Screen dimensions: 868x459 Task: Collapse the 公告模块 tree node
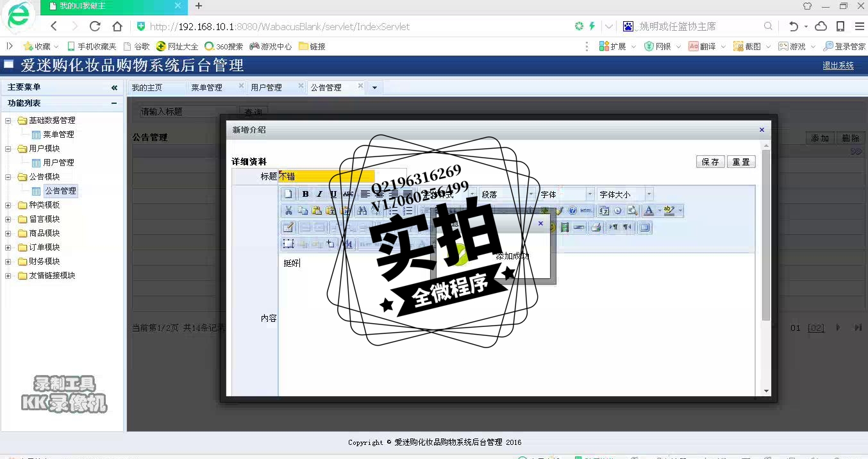(x=8, y=177)
